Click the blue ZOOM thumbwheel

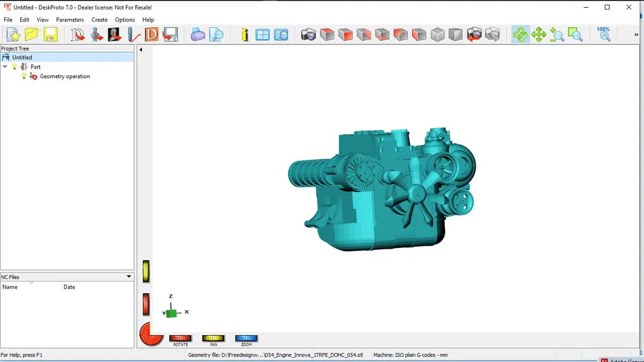pos(246,338)
